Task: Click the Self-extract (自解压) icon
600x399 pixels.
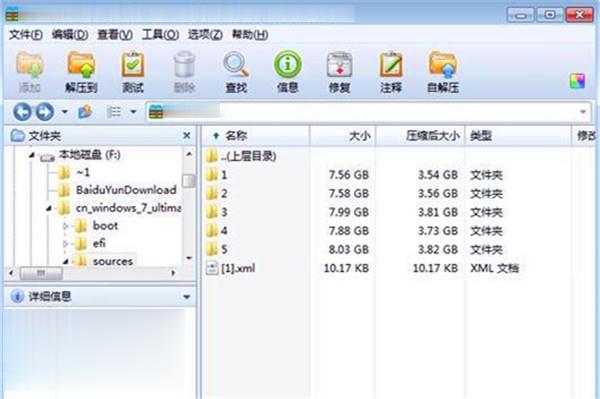Action: (443, 65)
